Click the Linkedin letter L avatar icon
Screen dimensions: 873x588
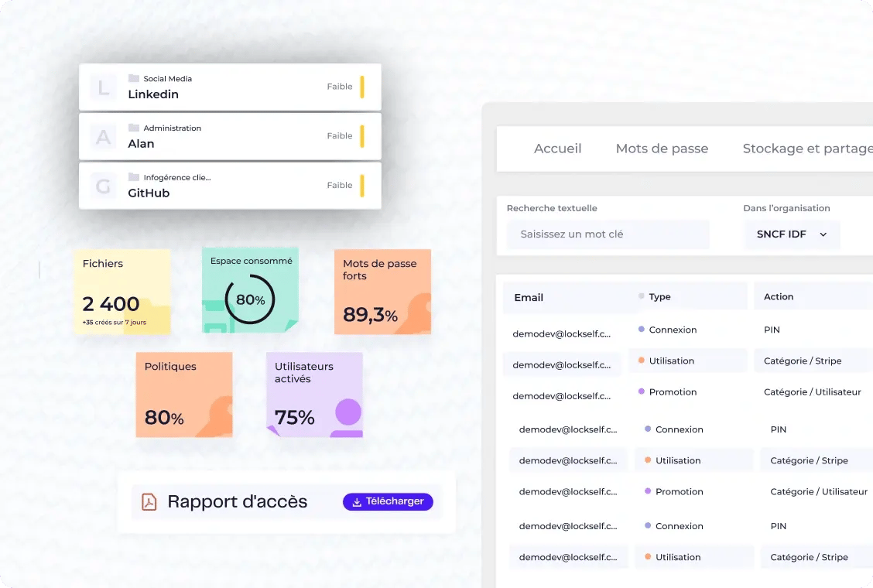103,87
